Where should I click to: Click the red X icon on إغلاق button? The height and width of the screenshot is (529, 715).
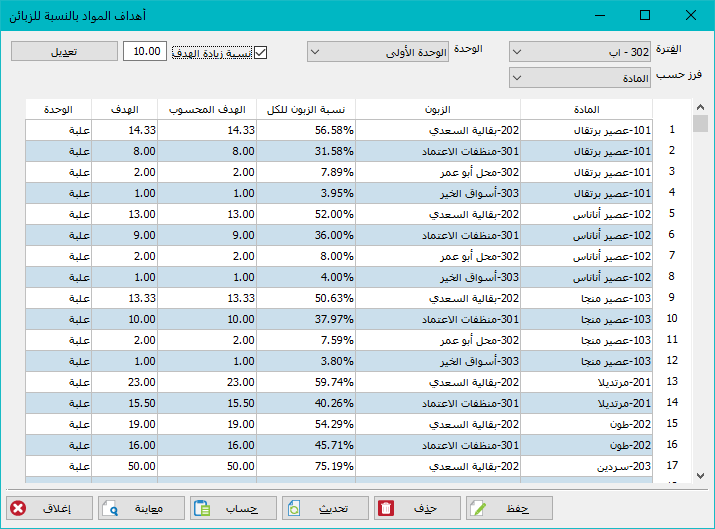coord(18,508)
